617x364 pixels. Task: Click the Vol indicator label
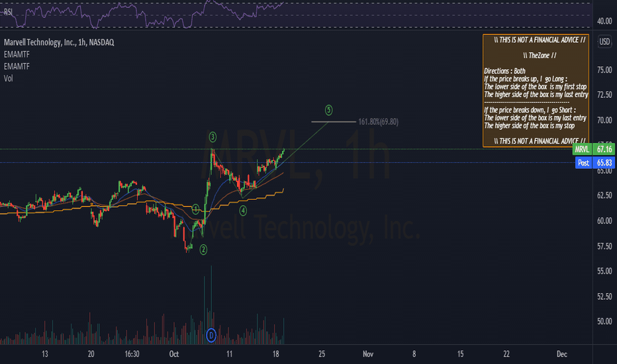[x=8, y=79]
